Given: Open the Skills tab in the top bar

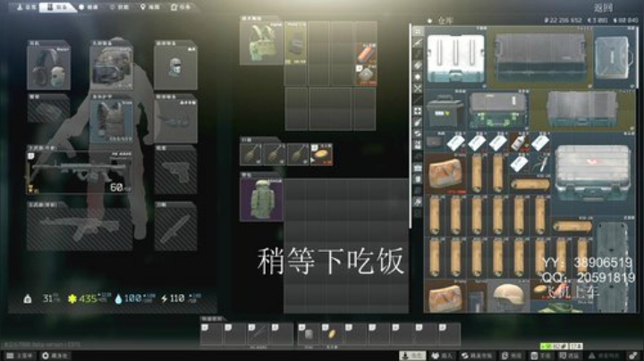Looking at the screenshot, I should [x=120, y=7].
